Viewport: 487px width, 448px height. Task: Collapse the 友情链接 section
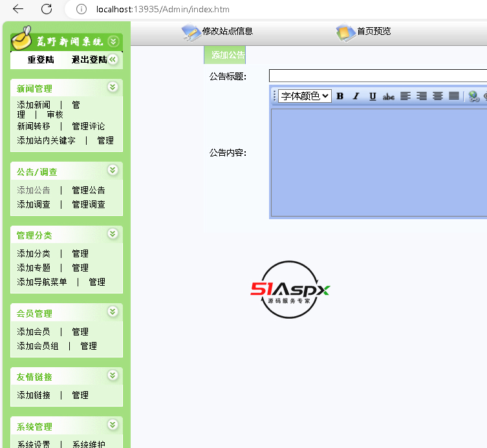(113, 376)
